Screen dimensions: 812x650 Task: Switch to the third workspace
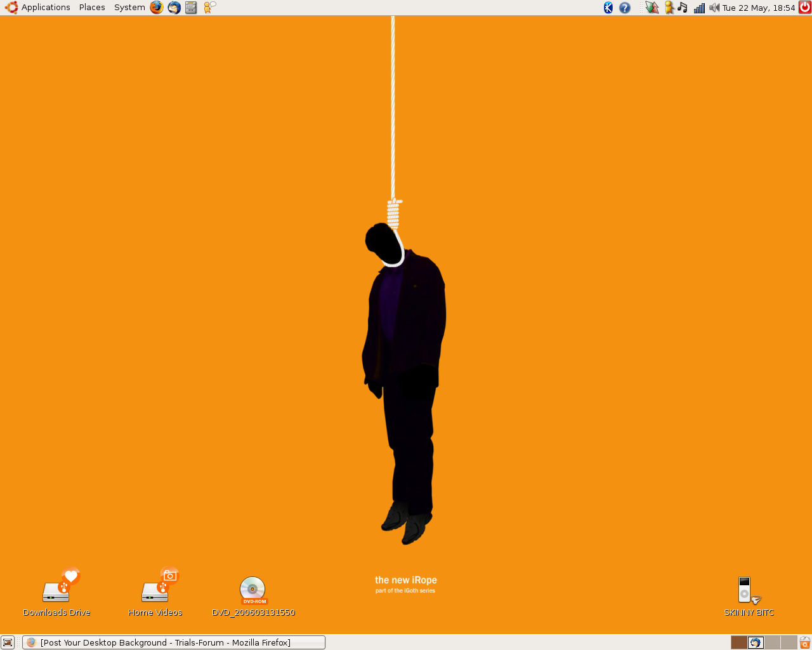[772, 642]
